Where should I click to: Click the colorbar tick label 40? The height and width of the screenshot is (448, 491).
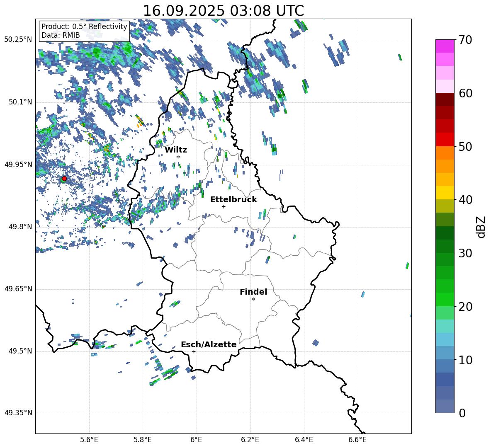[x=465, y=200]
